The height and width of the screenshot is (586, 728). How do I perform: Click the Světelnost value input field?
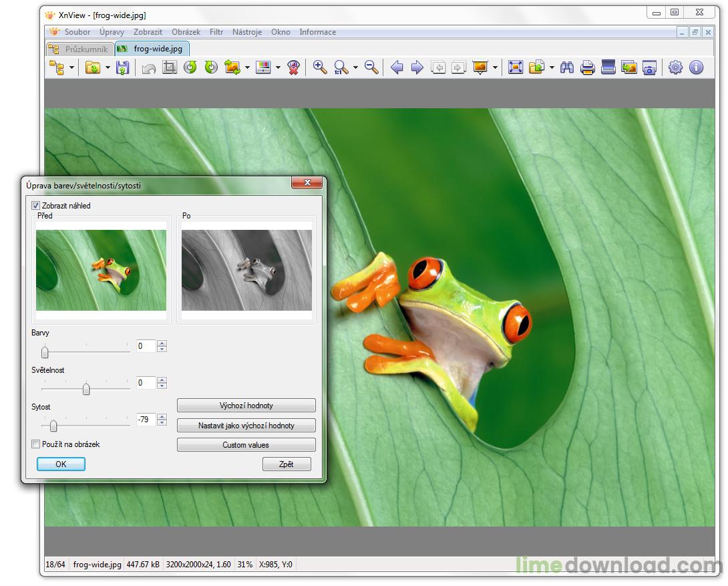(146, 383)
